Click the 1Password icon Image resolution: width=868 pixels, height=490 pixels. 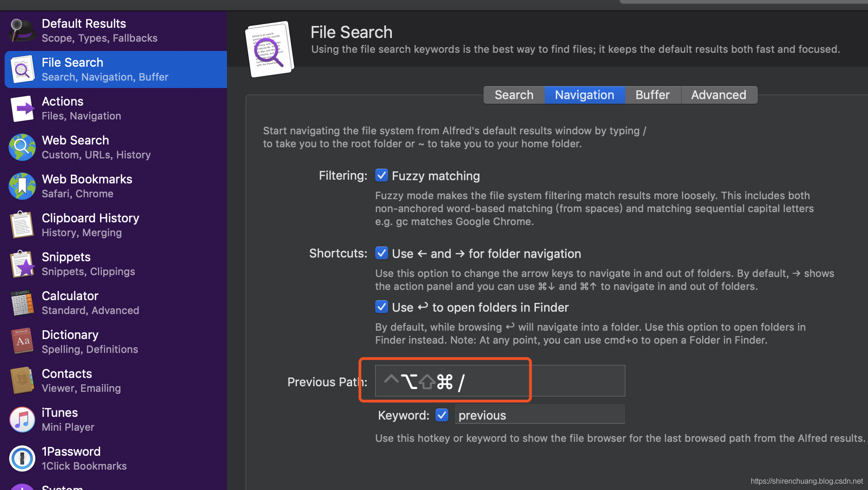[x=22, y=459]
